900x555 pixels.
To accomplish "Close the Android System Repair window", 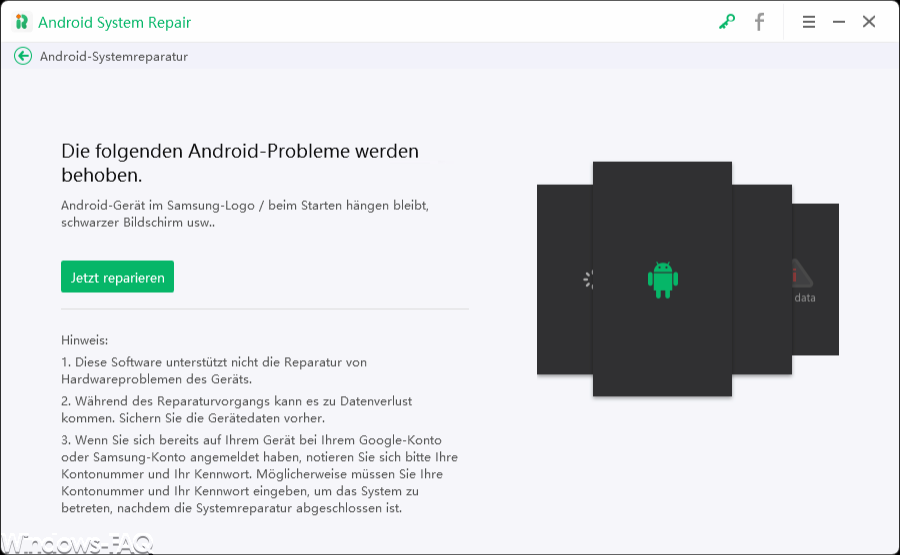I will tap(869, 22).
